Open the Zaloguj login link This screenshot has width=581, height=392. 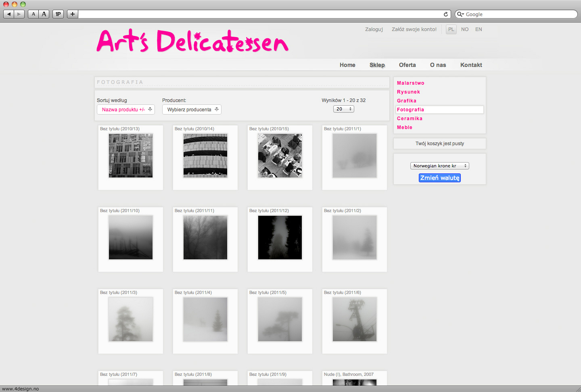[x=374, y=29]
